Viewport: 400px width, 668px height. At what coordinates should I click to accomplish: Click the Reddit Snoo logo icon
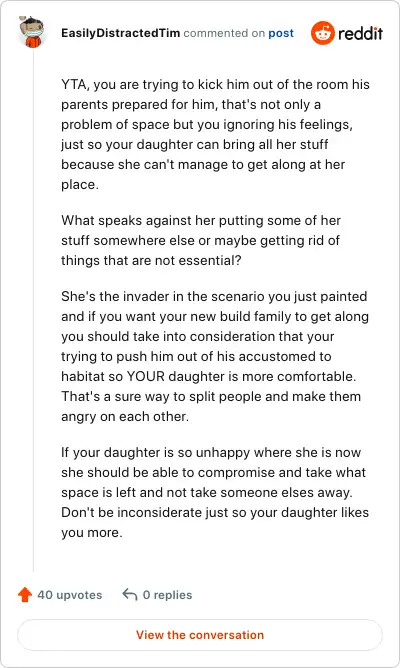pyautogui.click(x=323, y=33)
